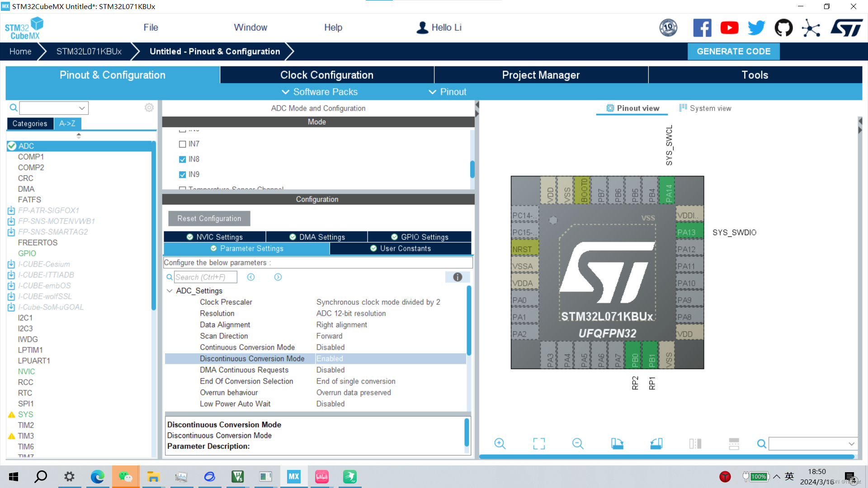This screenshot has height=488, width=868.
Task: Open Microsoft Edge from the taskbar
Action: click(97, 477)
